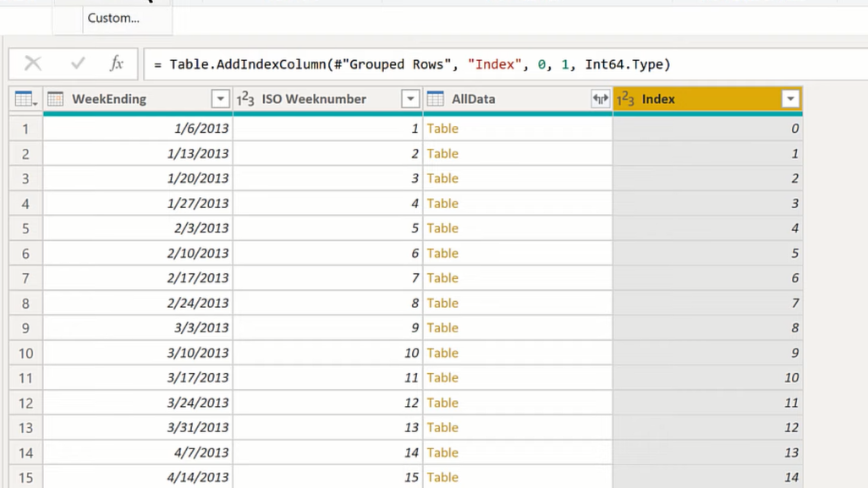Select the 4/14/2013 date cell
This screenshot has width=868, height=488.
pyautogui.click(x=139, y=477)
